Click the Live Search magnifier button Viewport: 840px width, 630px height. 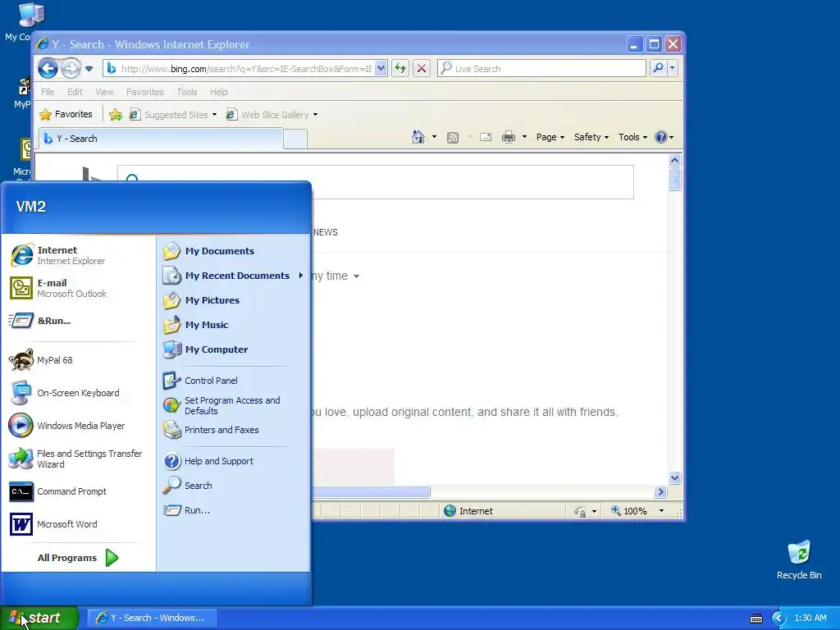click(x=659, y=68)
